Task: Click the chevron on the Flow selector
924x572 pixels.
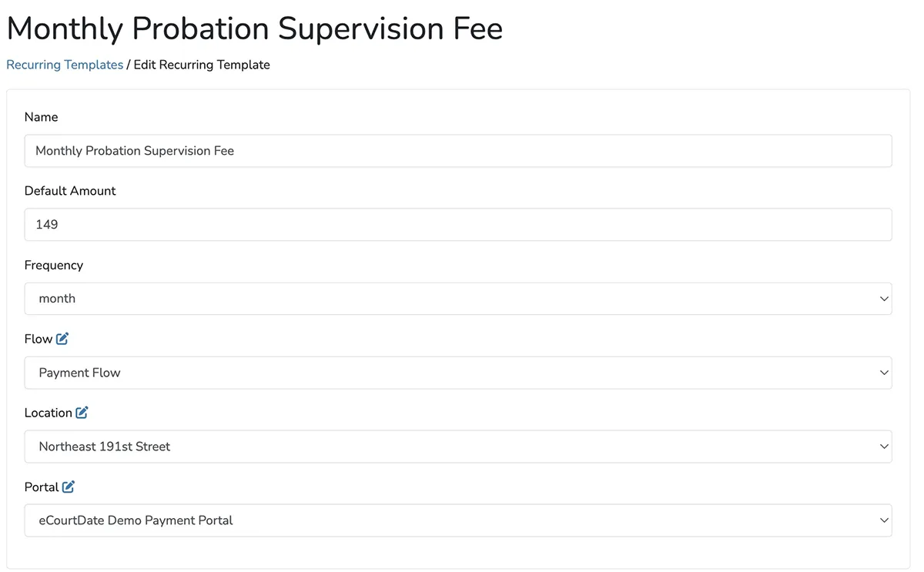Action: coord(883,372)
